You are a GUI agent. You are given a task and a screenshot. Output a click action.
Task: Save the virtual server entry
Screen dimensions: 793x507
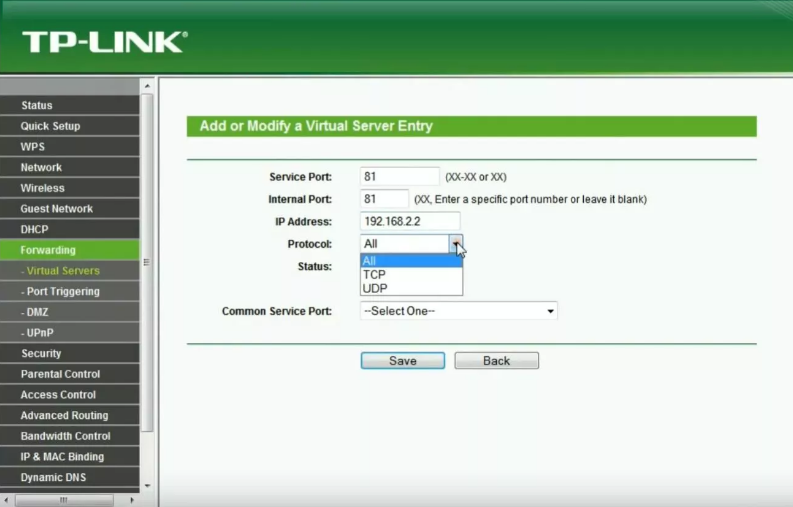pyautogui.click(x=403, y=361)
